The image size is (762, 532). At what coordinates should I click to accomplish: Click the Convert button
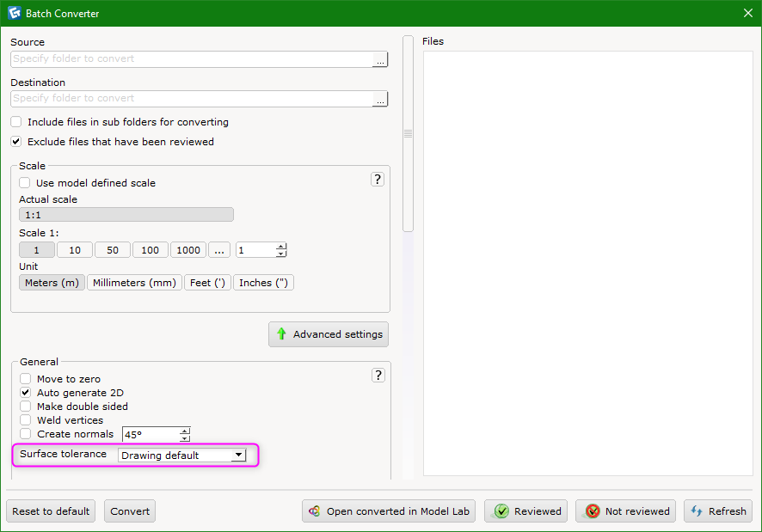pyautogui.click(x=130, y=511)
